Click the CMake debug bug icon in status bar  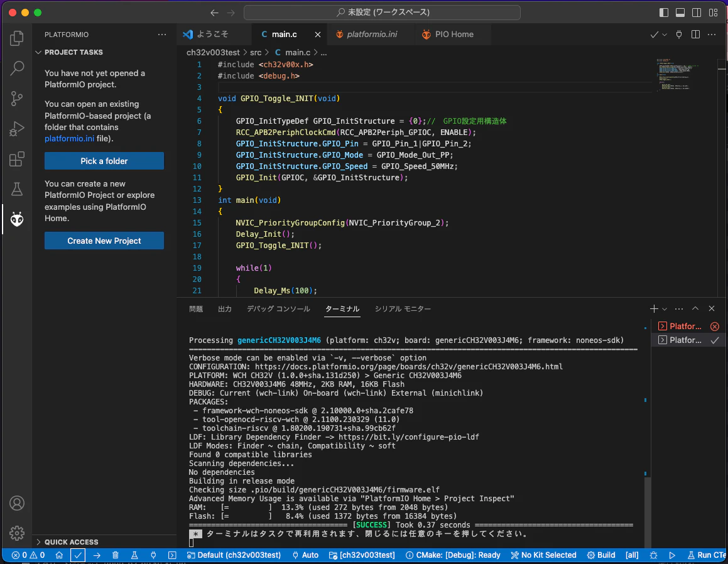tap(653, 555)
